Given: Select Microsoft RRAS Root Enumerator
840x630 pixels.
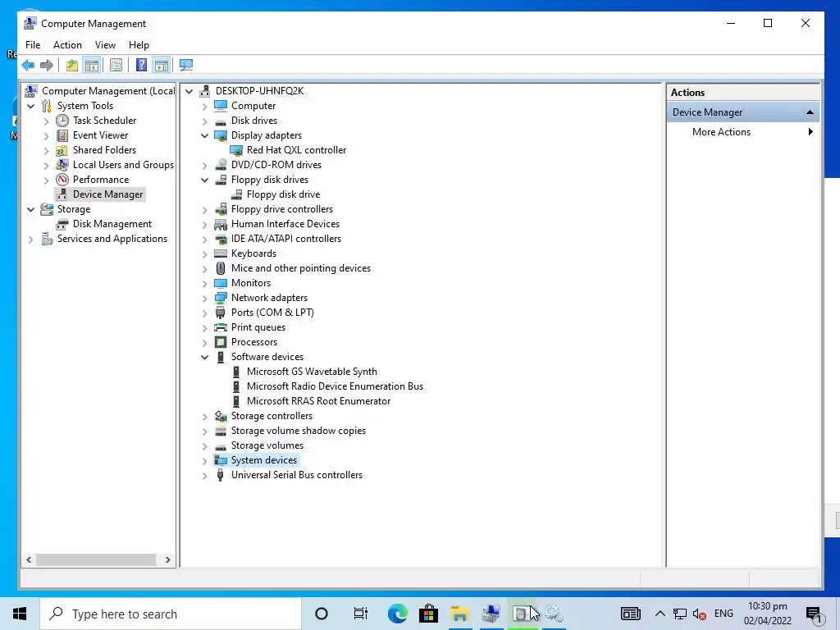Looking at the screenshot, I should click(318, 401).
